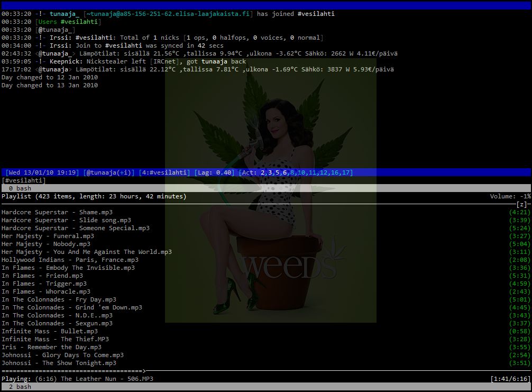Select 'Hardcore Superstar - Shame.mp3' track
The image size is (532, 392).
pyautogui.click(x=57, y=212)
